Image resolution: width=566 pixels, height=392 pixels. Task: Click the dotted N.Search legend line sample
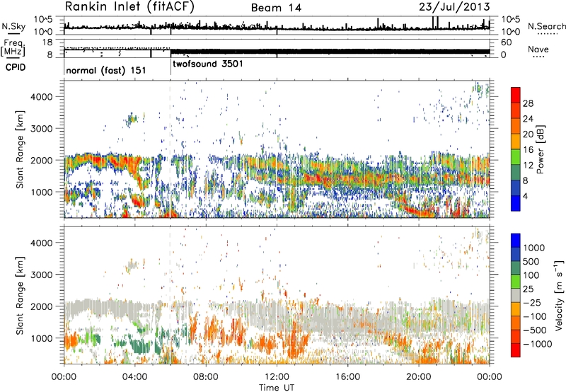click(x=548, y=34)
